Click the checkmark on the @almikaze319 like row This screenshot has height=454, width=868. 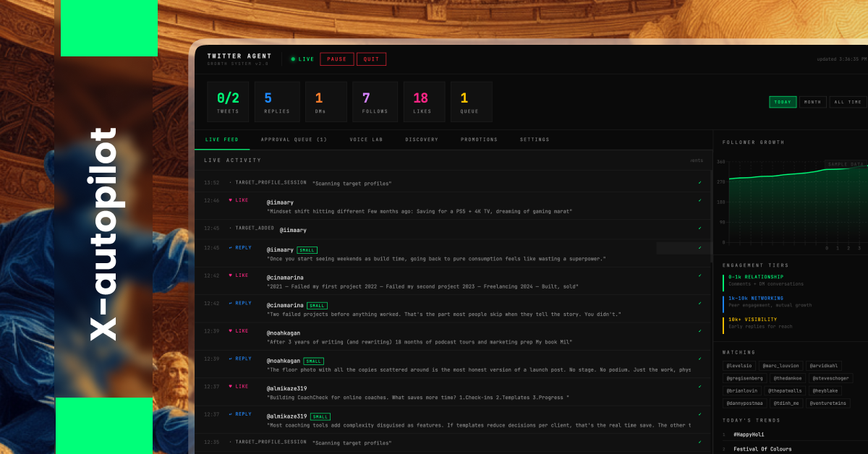pyautogui.click(x=699, y=387)
